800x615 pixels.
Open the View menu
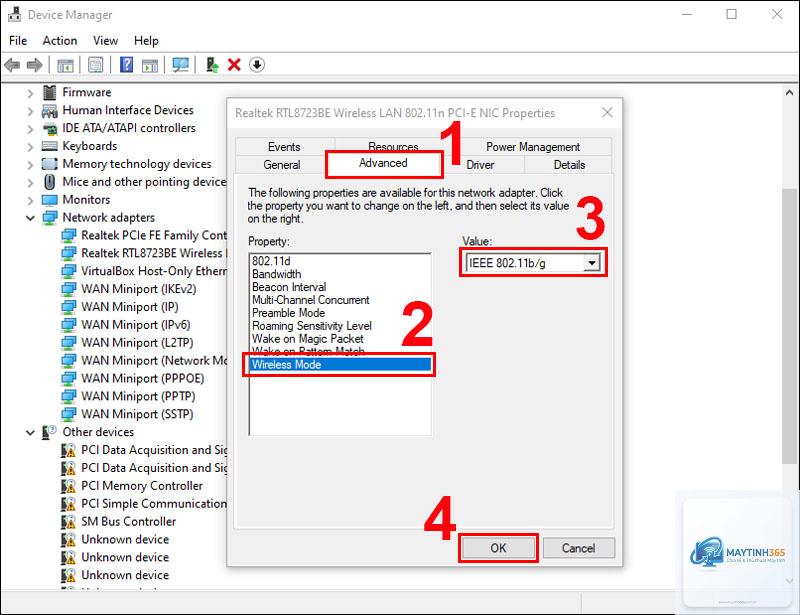tap(105, 40)
